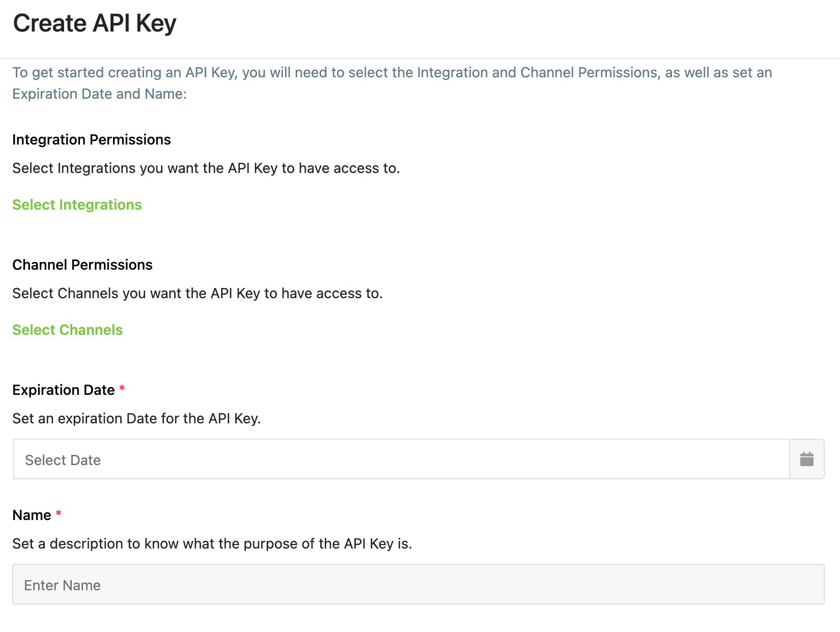This screenshot has width=840, height=632.
Task: Click the Create API Key page title
Action: 95,23
